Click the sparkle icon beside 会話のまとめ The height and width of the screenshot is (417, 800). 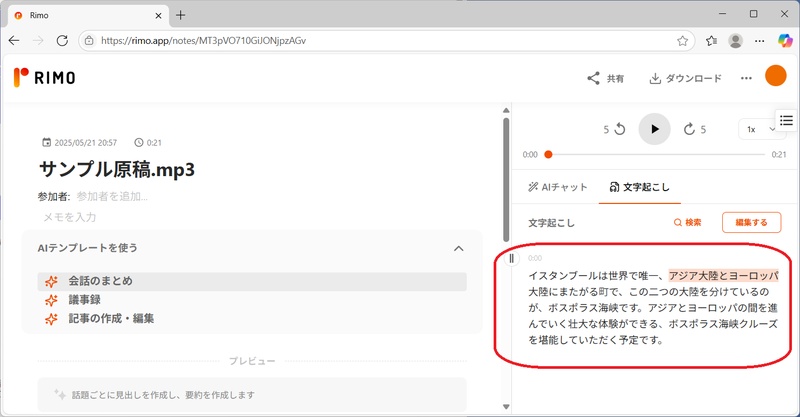coord(51,281)
